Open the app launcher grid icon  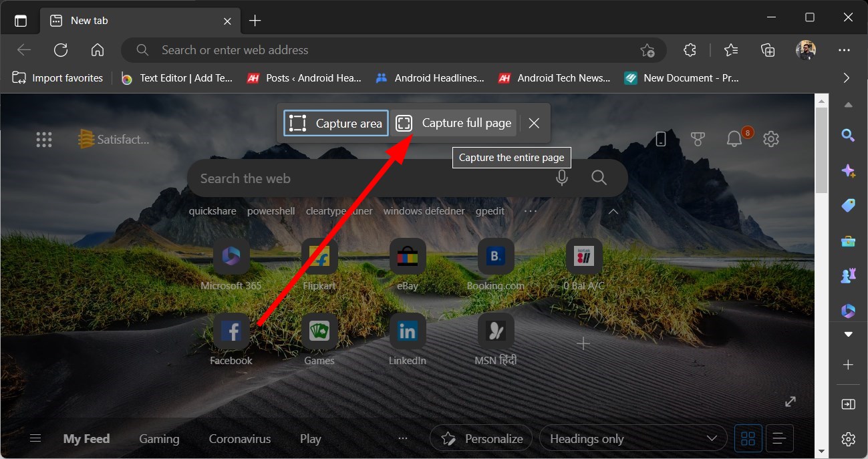click(x=44, y=139)
